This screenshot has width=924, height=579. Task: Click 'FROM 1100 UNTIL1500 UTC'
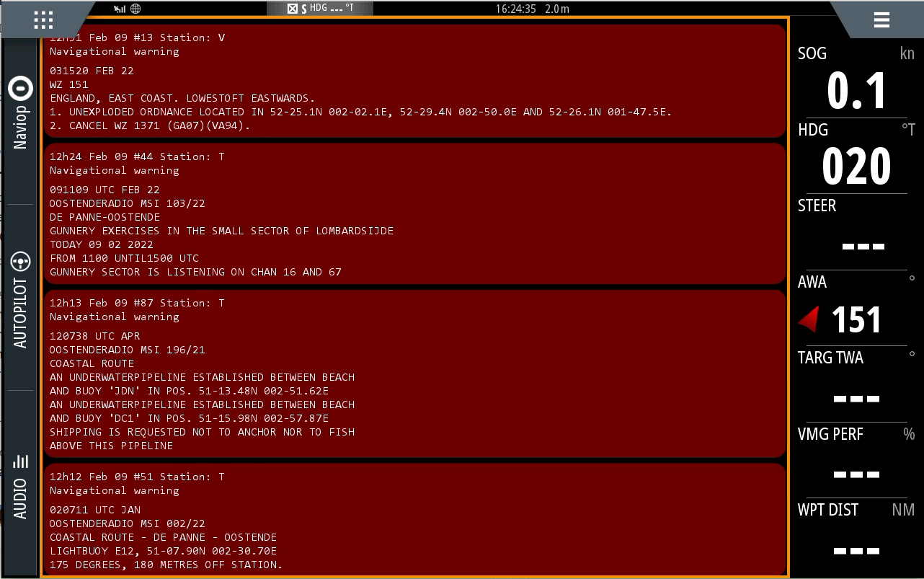(x=125, y=258)
